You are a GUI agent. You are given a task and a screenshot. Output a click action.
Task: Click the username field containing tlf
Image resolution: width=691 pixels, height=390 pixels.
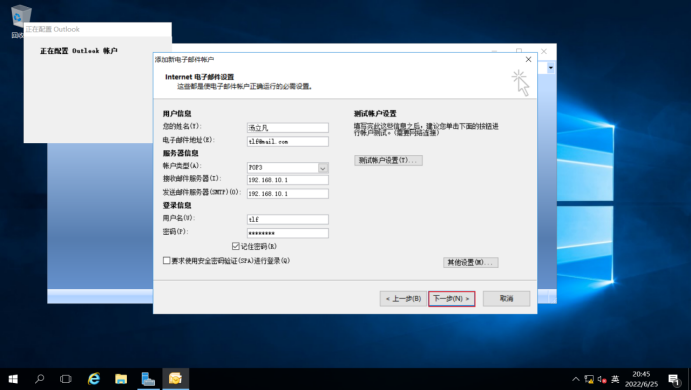pos(288,219)
